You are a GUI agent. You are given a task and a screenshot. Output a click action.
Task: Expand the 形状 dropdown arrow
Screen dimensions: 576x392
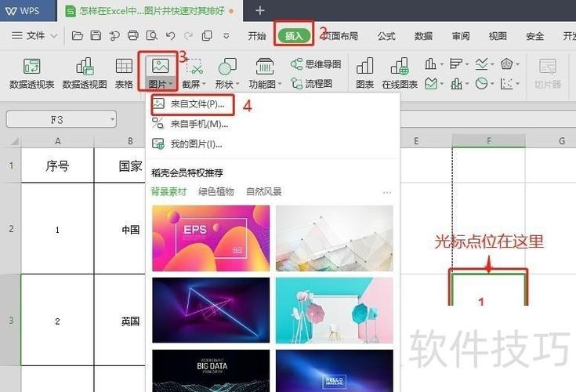pyautogui.click(x=237, y=85)
